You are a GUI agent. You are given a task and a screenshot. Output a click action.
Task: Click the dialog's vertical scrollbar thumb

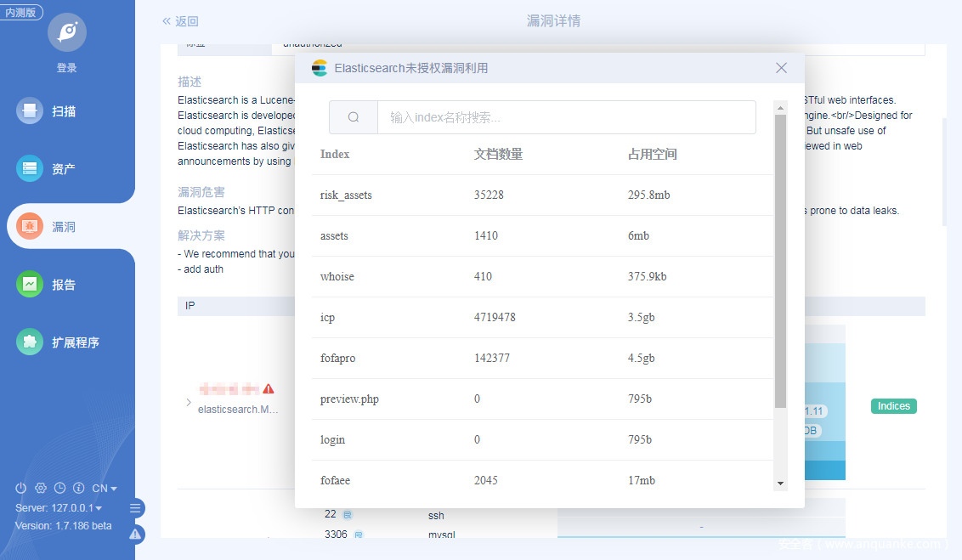pyautogui.click(x=780, y=261)
